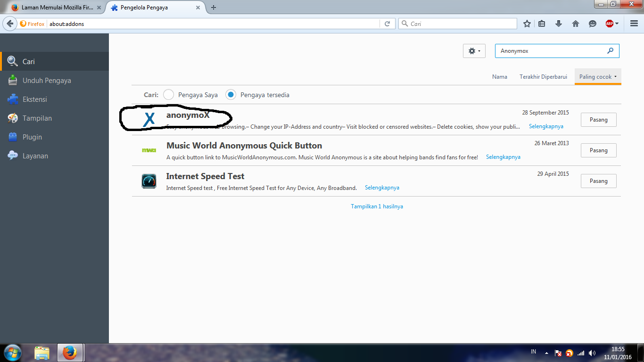Click the network signal tray icon

click(x=581, y=353)
